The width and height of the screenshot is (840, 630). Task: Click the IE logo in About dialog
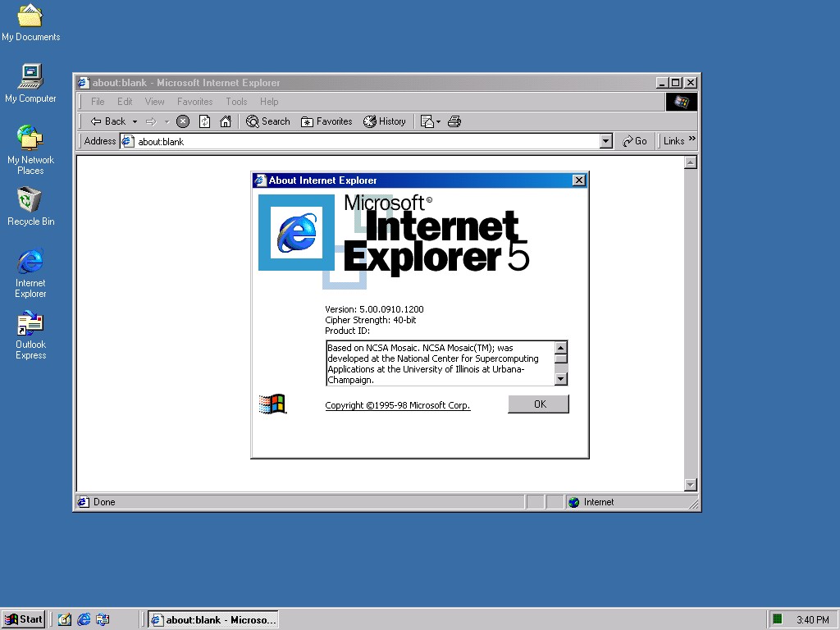tap(296, 232)
